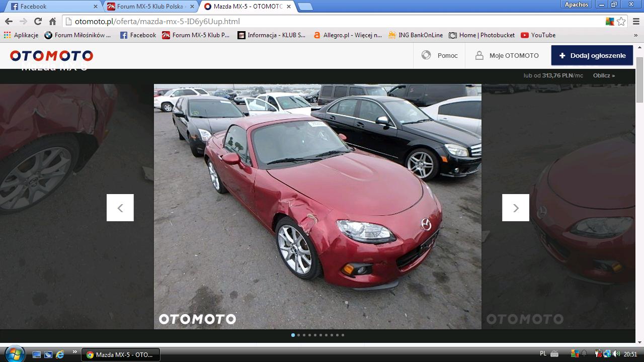Open the Aplikacje apps bookmark

pyautogui.click(x=21, y=35)
